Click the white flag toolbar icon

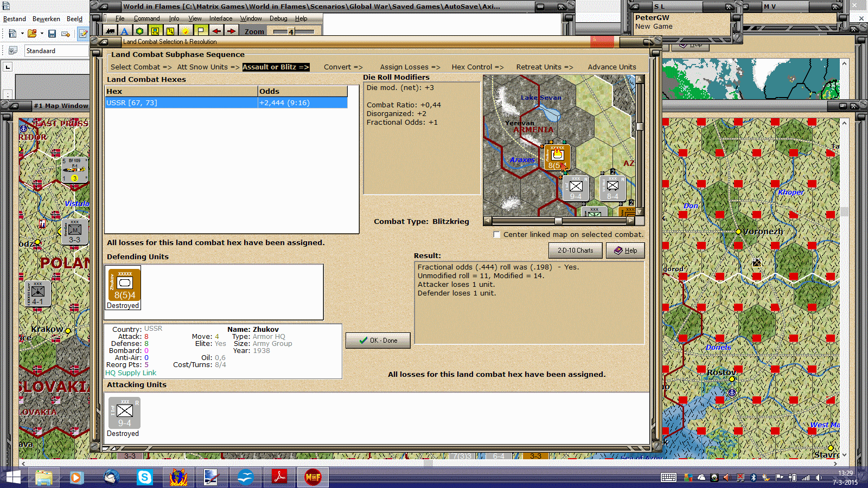pos(201,31)
